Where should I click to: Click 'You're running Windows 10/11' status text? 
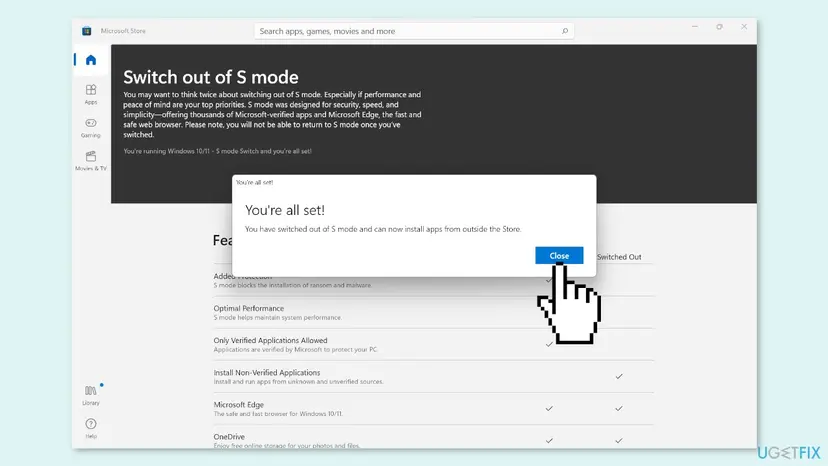click(217, 151)
